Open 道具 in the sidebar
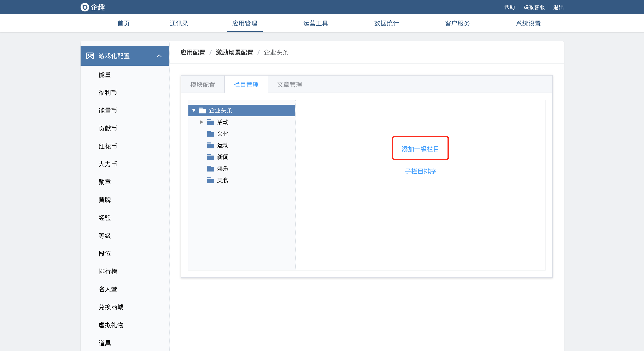 104,343
